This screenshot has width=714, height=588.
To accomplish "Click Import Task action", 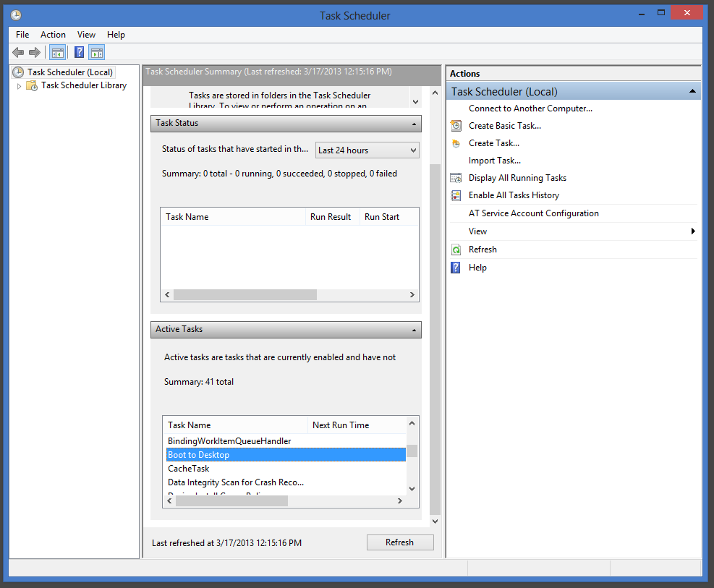I will (x=495, y=160).
